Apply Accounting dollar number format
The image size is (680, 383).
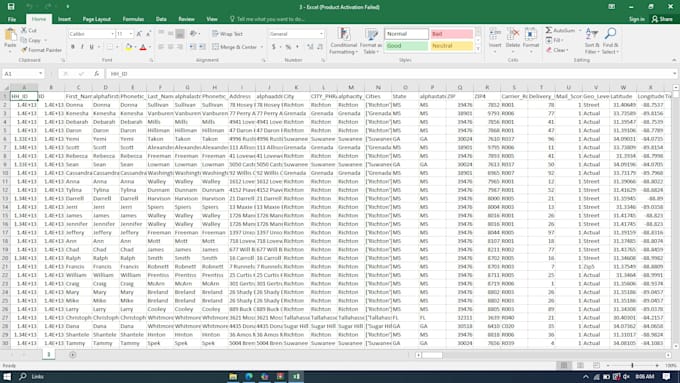pyautogui.click(x=274, y=47)
